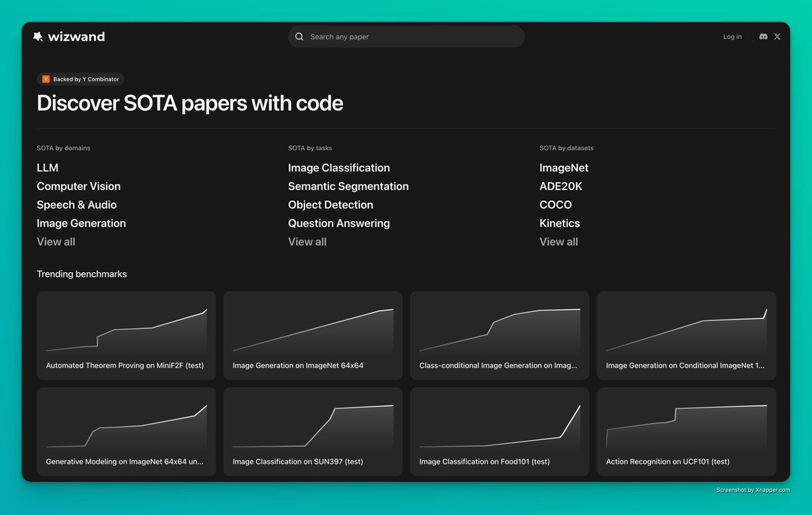
Task: Click the wizwand star logo icon
Action: tap(38, 37)
